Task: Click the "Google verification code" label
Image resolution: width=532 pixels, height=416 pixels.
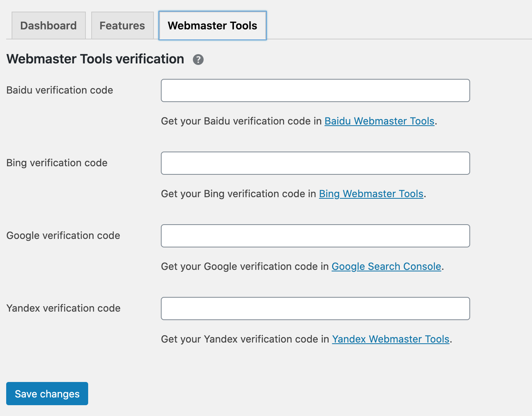Action: pyautogui.click(x=63, y=235)
